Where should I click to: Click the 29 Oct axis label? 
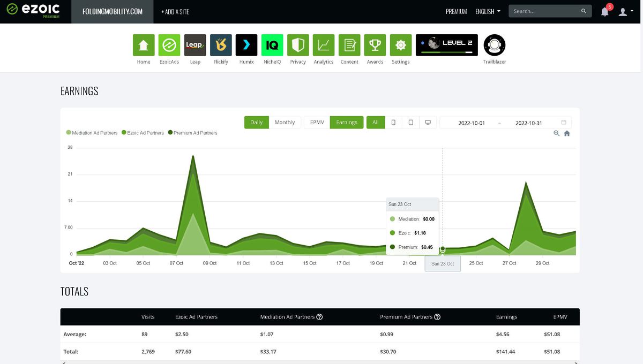coord(542,263)
